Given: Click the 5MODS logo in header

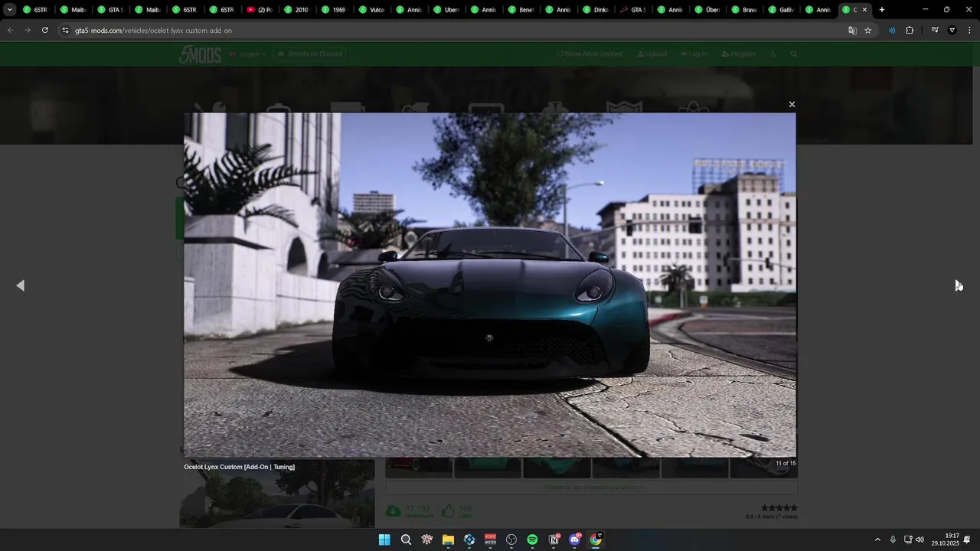Looking at the screenshot, I should tap(200, 54).
